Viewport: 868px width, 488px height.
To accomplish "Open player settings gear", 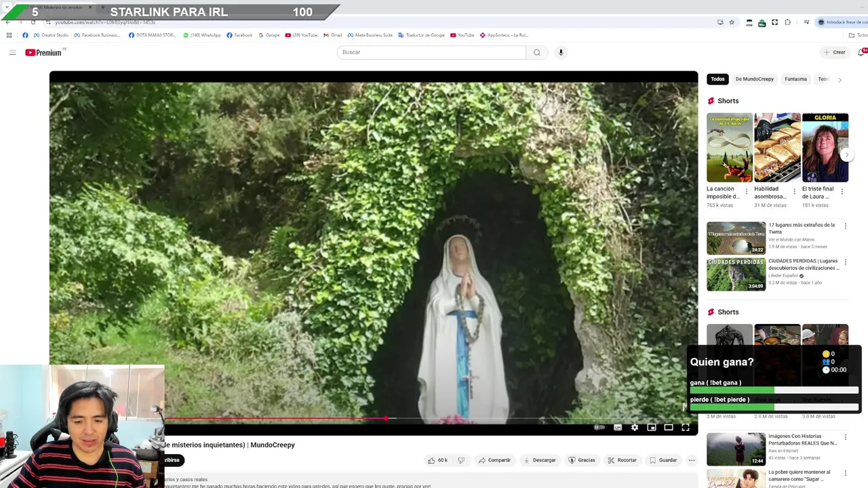I will tap(635, 427).
